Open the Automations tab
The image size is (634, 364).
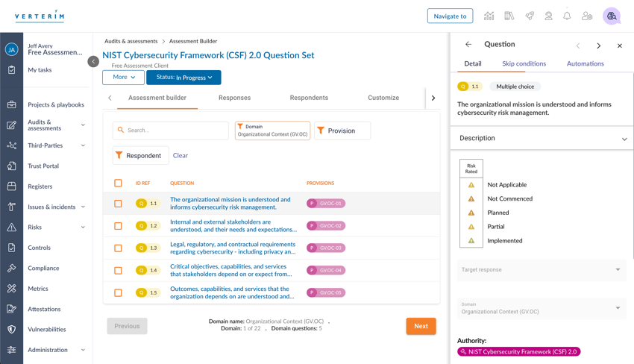(x=585, y=64)
